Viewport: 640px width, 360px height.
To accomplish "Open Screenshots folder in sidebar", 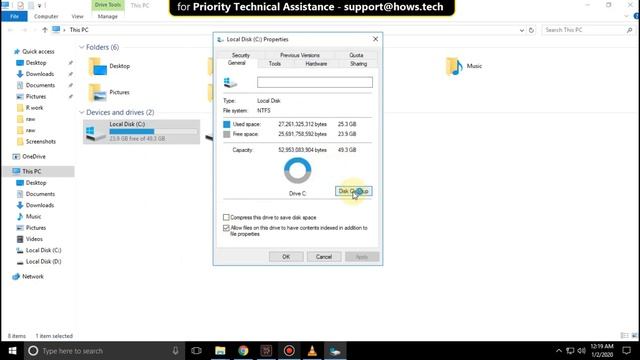I will click(x=40, y=142).
